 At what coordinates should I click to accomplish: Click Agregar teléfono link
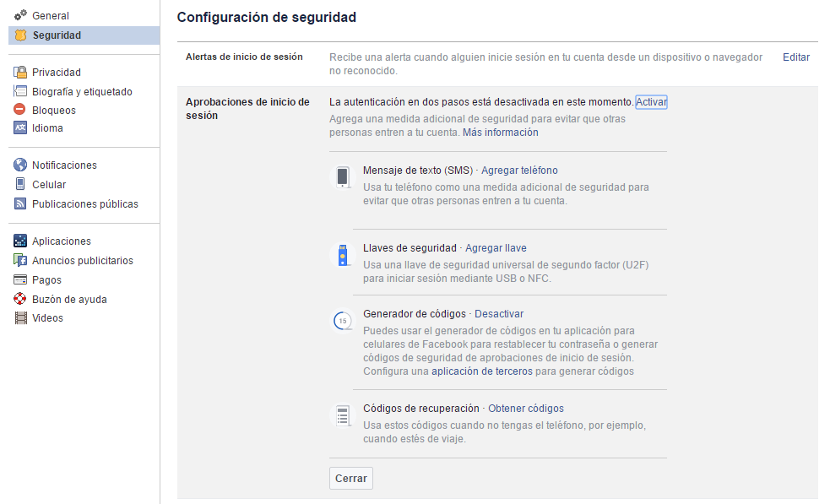[x=519, y=171]
